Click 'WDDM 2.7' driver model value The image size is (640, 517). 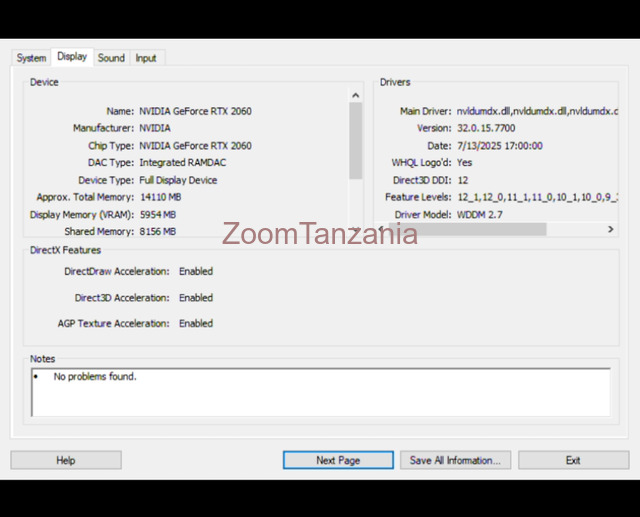[480, 215]
